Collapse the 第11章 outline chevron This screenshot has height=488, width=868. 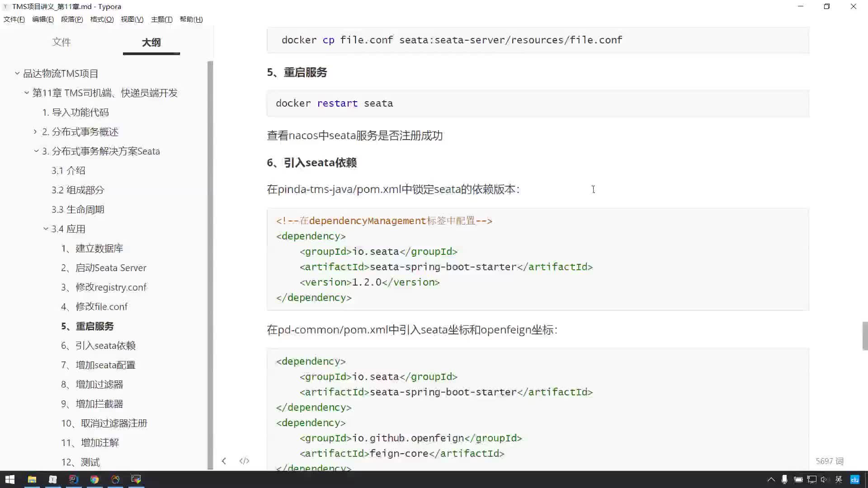click(x=27, y=93)
